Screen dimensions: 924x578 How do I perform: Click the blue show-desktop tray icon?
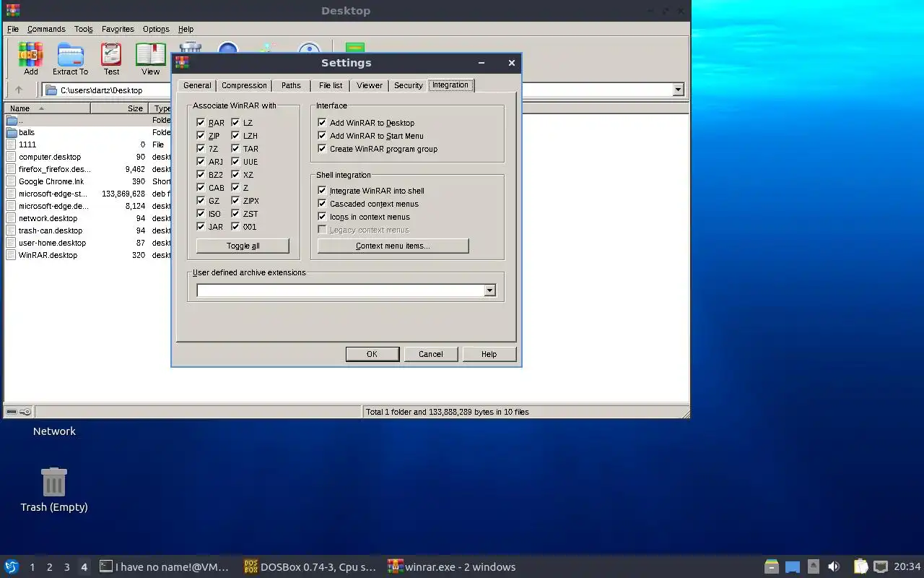coord(793,566)
